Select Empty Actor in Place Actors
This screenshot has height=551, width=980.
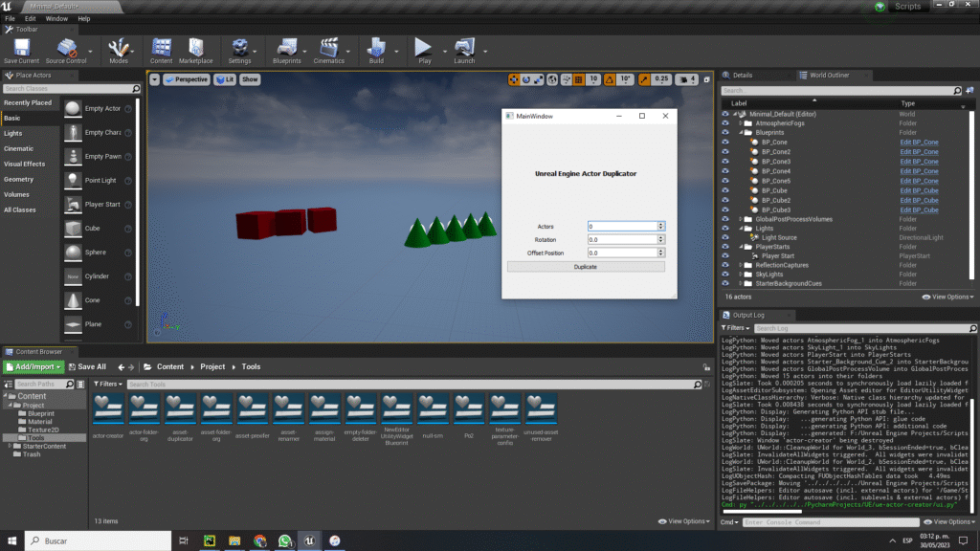coord(73,109)
